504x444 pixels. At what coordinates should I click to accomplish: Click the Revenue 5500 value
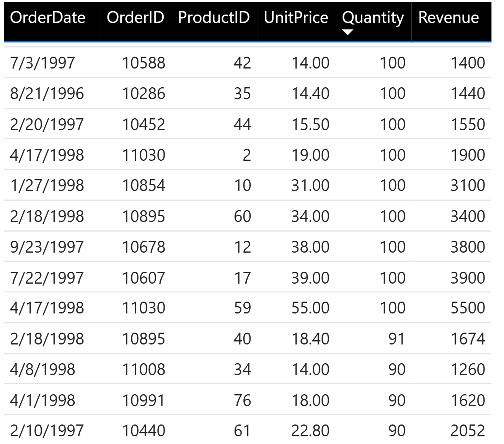468,308
